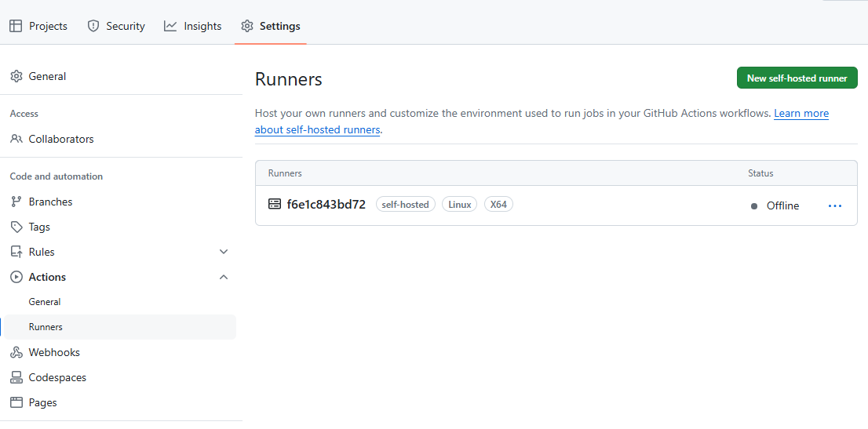Viewport: 868px width, 429px height.
Task: Click the Security shield icon
Action: pyautogui.click(x=93, y=26)
